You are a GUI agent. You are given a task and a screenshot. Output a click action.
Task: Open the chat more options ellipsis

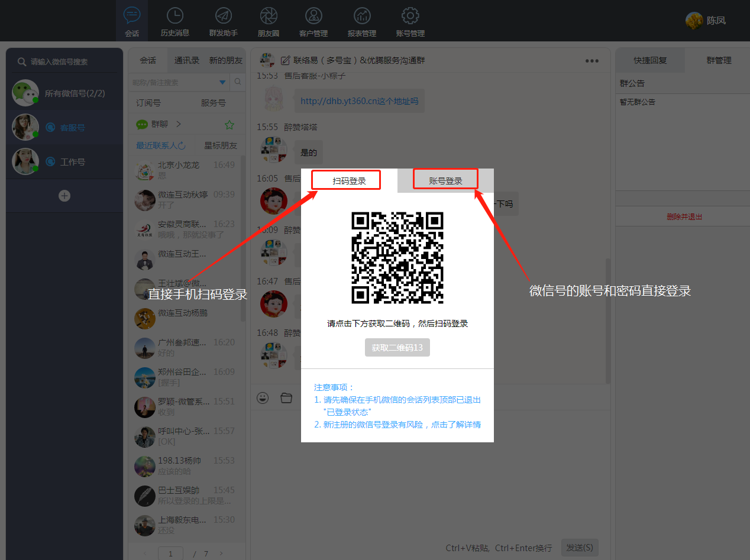click(x=591, y=60)
